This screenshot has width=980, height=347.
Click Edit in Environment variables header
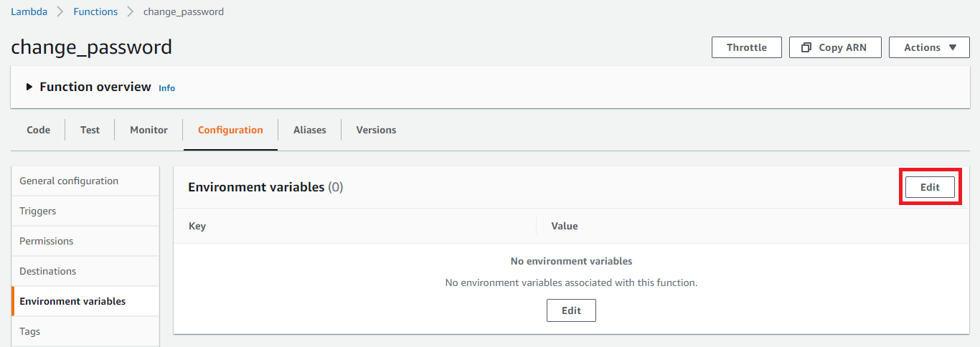930,187
